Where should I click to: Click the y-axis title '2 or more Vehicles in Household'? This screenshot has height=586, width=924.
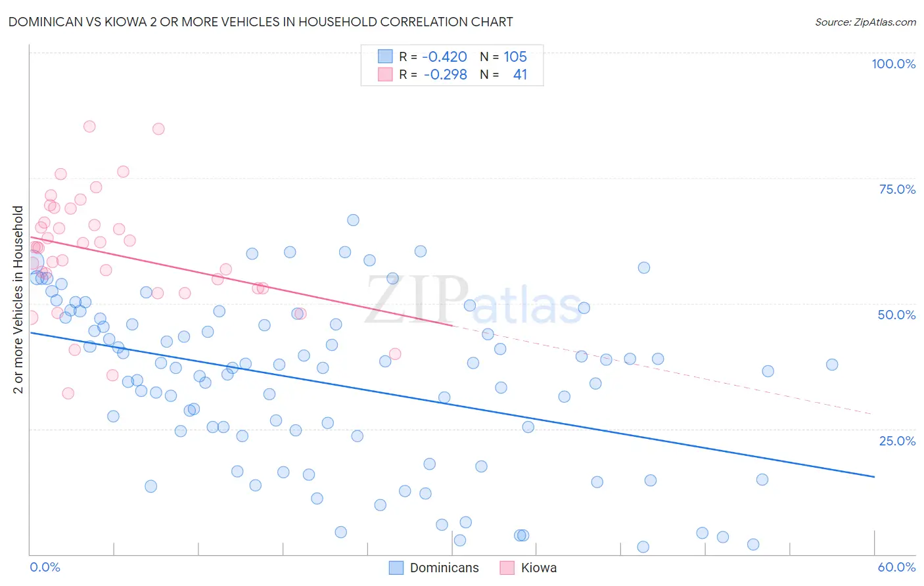click(x=18, y=300)
